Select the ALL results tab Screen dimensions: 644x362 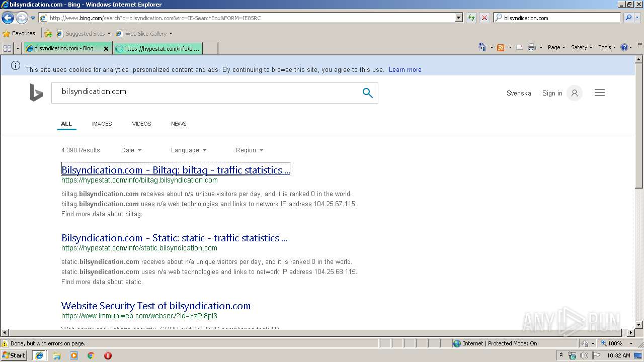click(x=66, y=124)
